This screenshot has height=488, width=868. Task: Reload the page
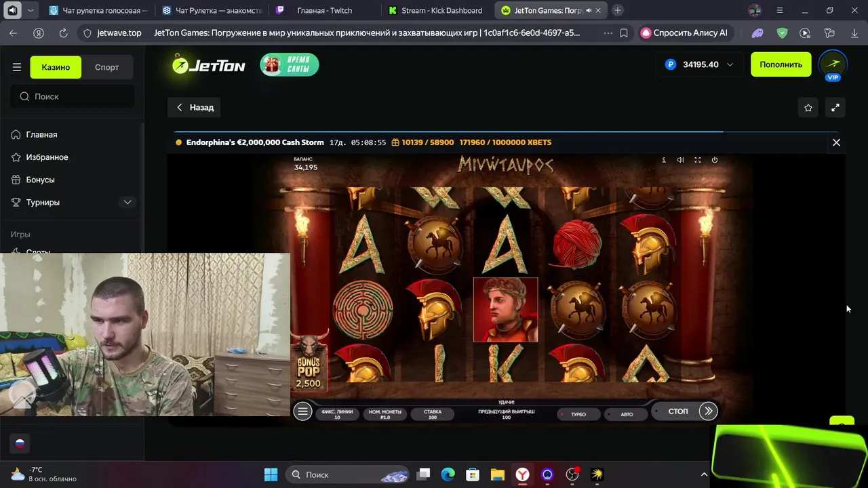[x=63, y=33]
